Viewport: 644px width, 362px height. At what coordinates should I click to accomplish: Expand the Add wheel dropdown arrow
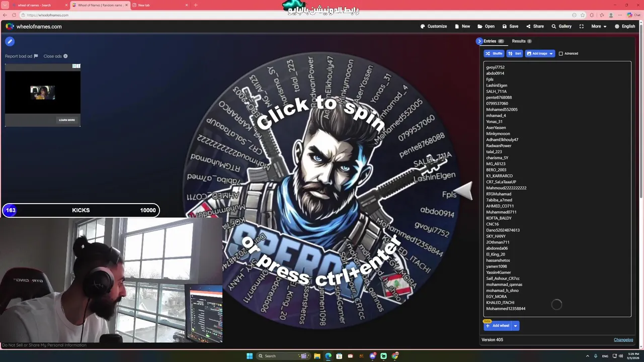click(x=515, y=326)
